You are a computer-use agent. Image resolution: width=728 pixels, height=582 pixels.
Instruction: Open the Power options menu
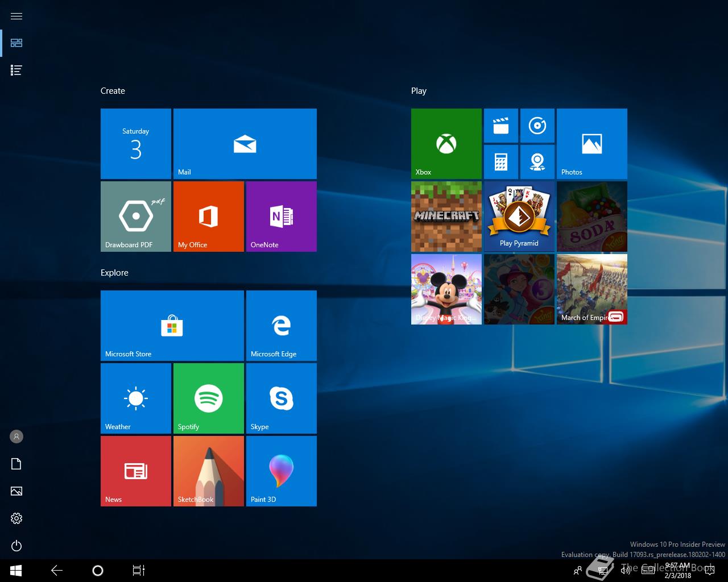(16, 546)
